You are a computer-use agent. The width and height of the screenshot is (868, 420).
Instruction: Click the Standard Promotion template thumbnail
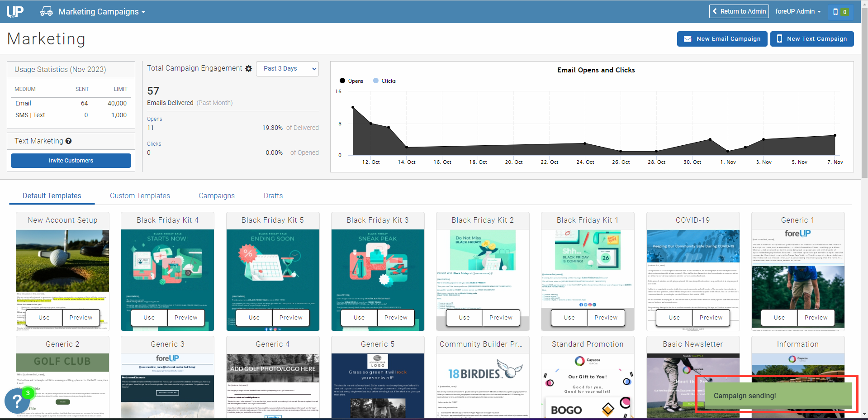(588, 386)
